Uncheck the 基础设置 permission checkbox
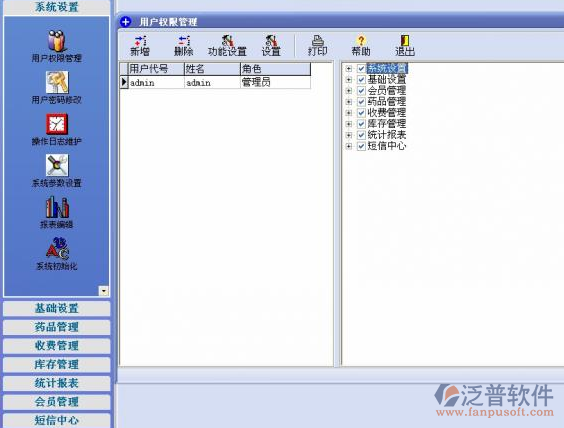The width and height of the screenshot is (564, 428). [361, 79]
